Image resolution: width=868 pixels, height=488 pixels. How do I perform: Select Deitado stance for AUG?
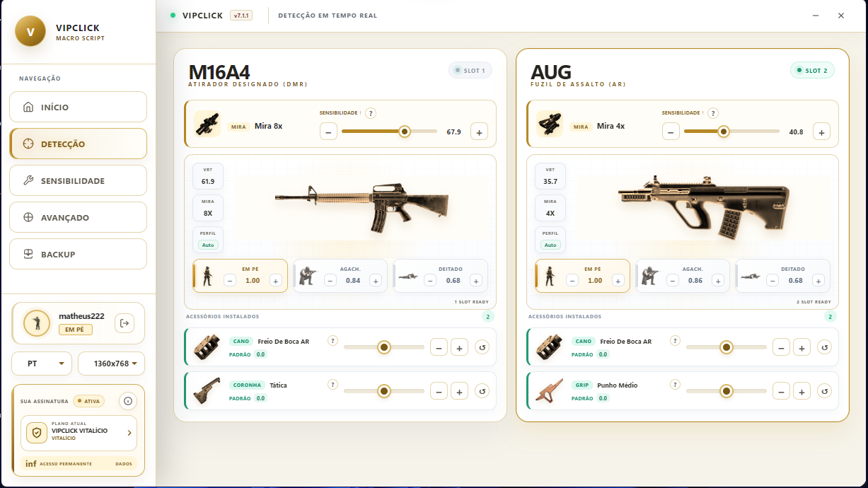click(783, 275)
